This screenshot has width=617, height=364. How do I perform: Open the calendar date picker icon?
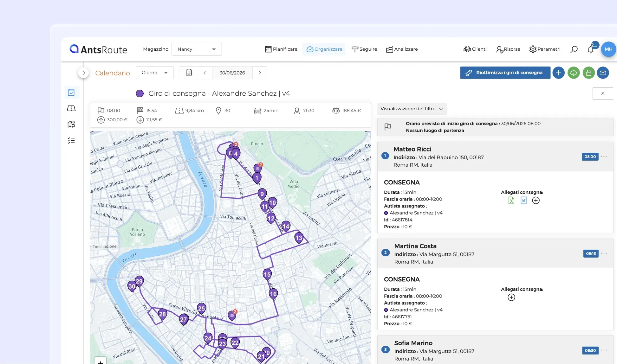pos(189,73)
